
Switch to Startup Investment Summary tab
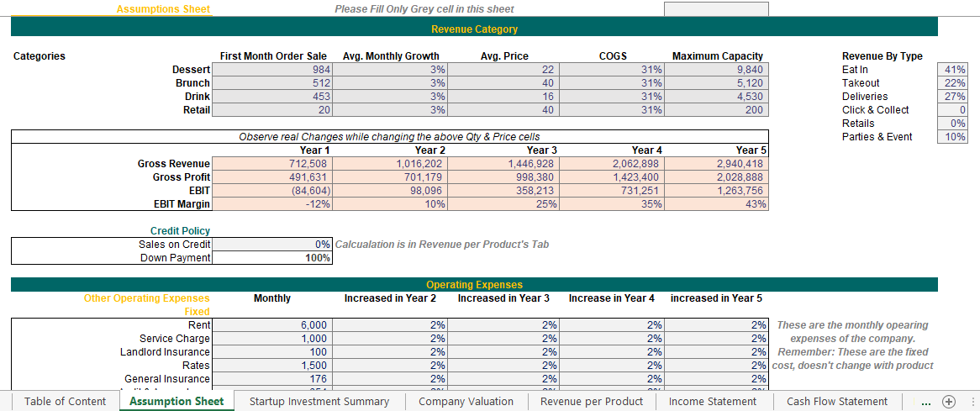coord(319,401)
